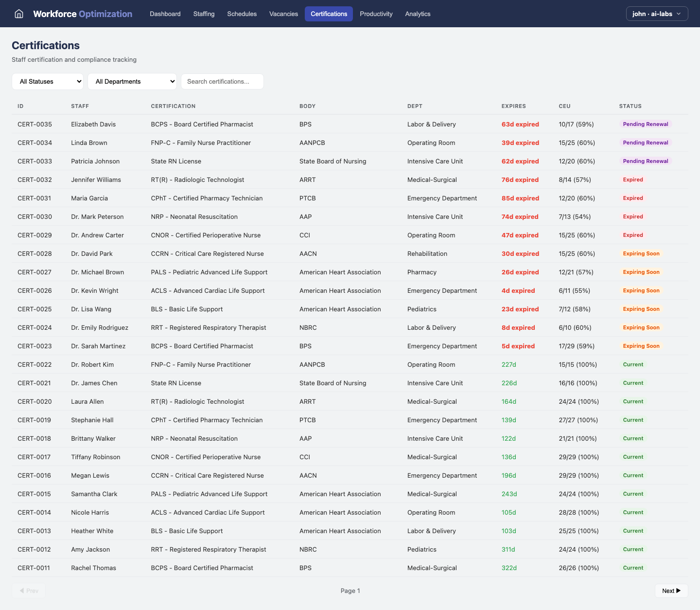Click the Next page button
Viewport: 700px width, 610px height.
point(671,591)
